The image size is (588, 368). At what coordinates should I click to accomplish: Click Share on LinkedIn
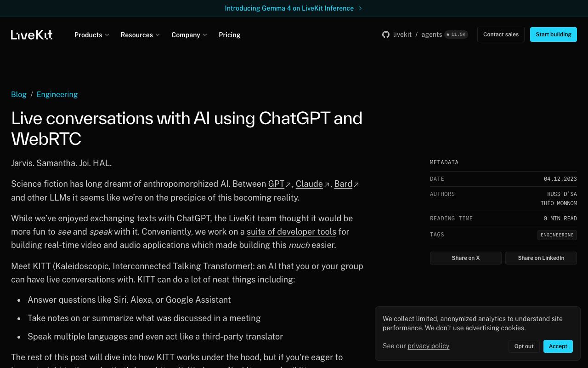pyautogui.click(x=541, y=258)
